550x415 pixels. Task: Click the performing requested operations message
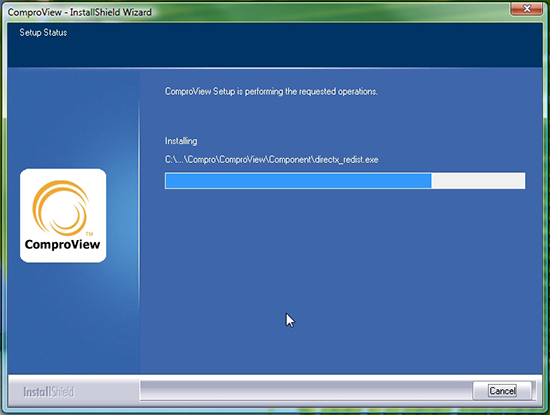tap(271, 92)
